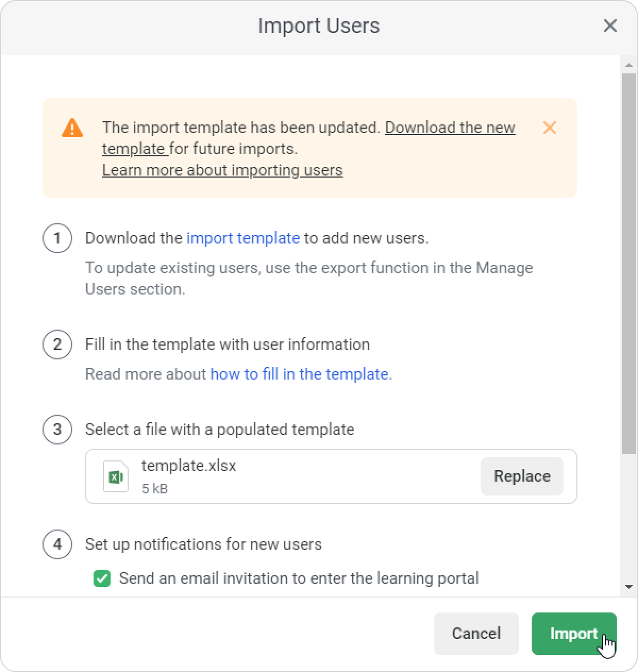Image resolution: width=638 pixels, height=672 pixels.
Task: Click the step 2 number circle
Action: [x=57, y=345]
